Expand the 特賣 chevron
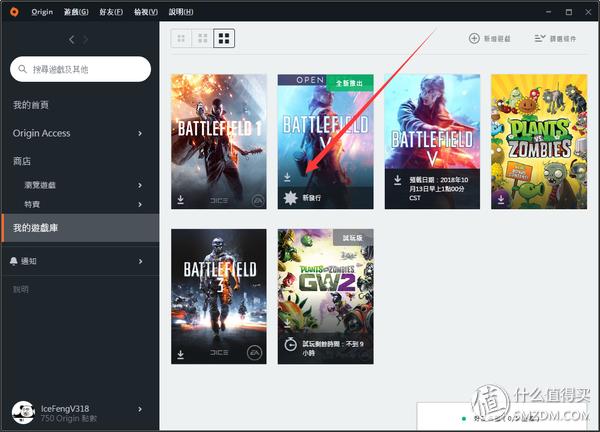This screenshot has height=432, width=600. (x=140, y=204)
